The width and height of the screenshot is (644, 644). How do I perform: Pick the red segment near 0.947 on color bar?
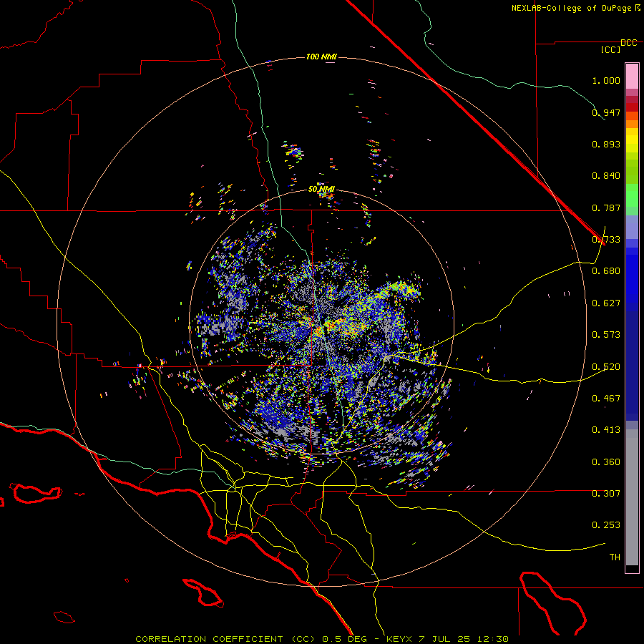click(632, 107)
